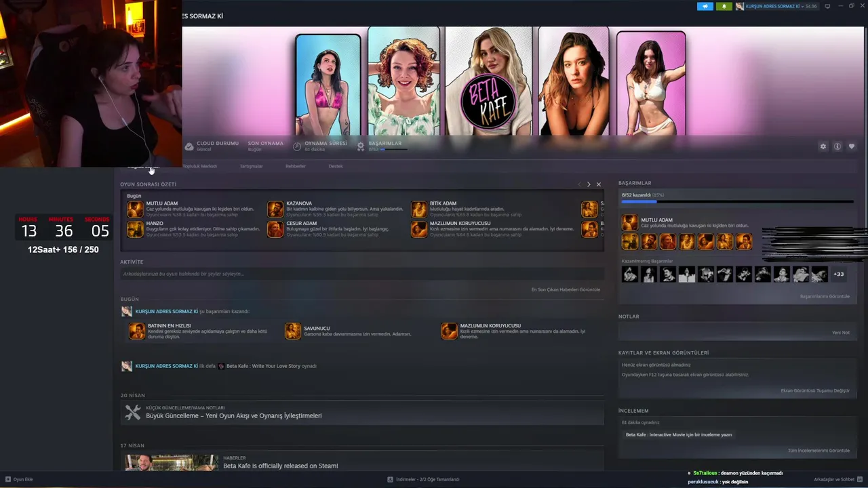
Task: Click MAZLUMUN KORUYUCUSU icon in activity feed
Action: click(449, 331)
